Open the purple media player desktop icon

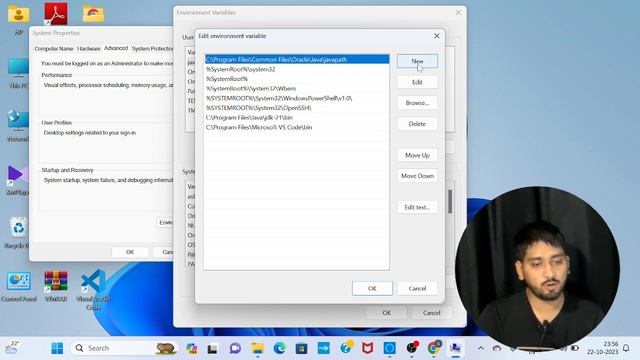click(x=17, y=179)
